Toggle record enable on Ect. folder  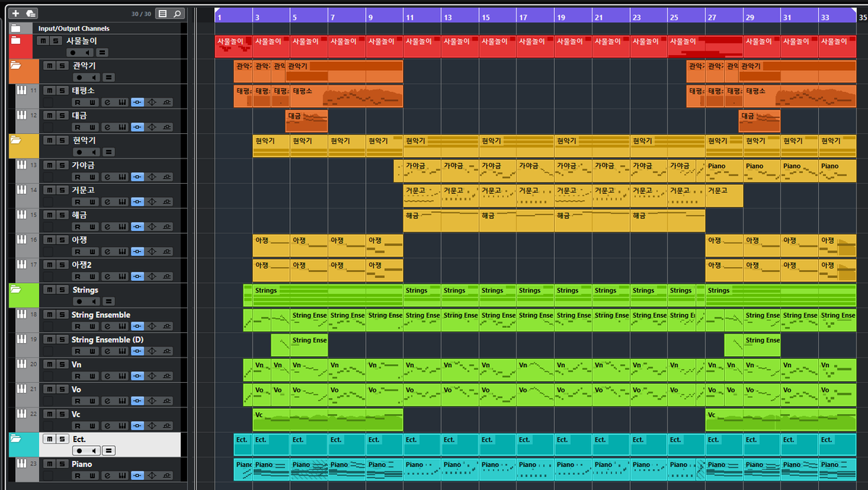coord(80,450)
